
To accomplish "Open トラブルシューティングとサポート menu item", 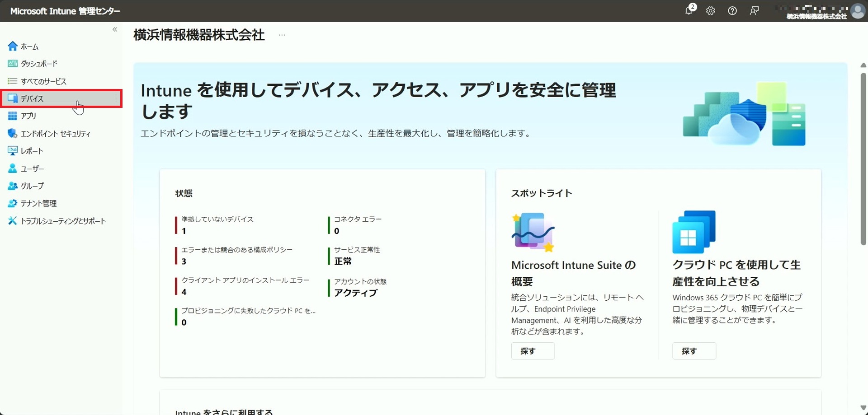I will click(x=63, y=221).
